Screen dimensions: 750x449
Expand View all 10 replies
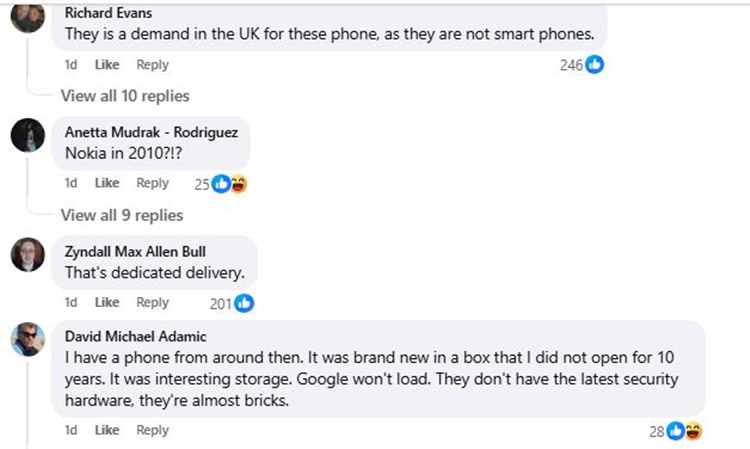125,96
